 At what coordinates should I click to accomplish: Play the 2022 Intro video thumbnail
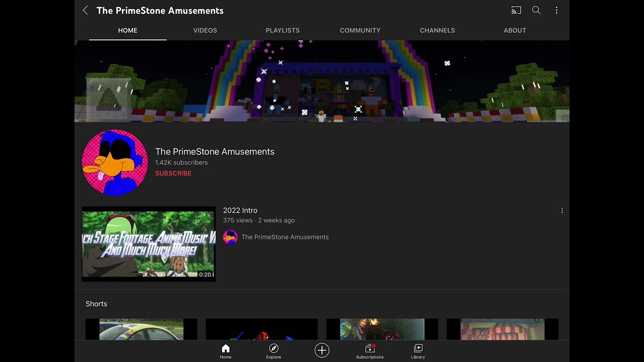click(x=149, y=244)
